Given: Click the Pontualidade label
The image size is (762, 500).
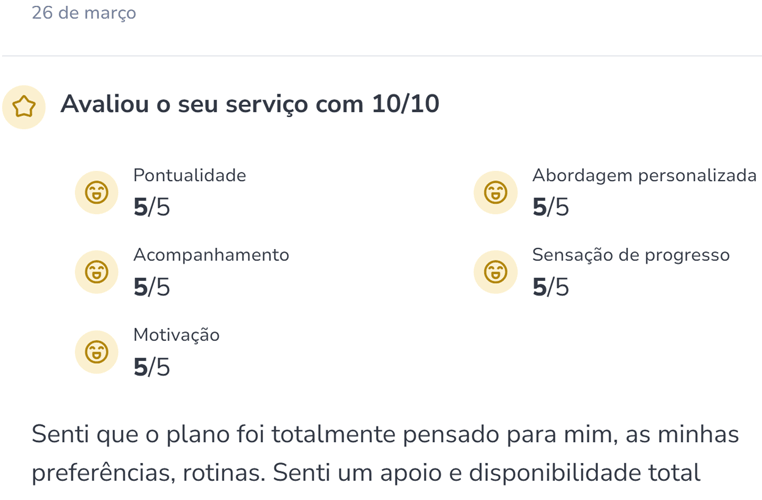Looking at the screenshot, I should [189, 175].
